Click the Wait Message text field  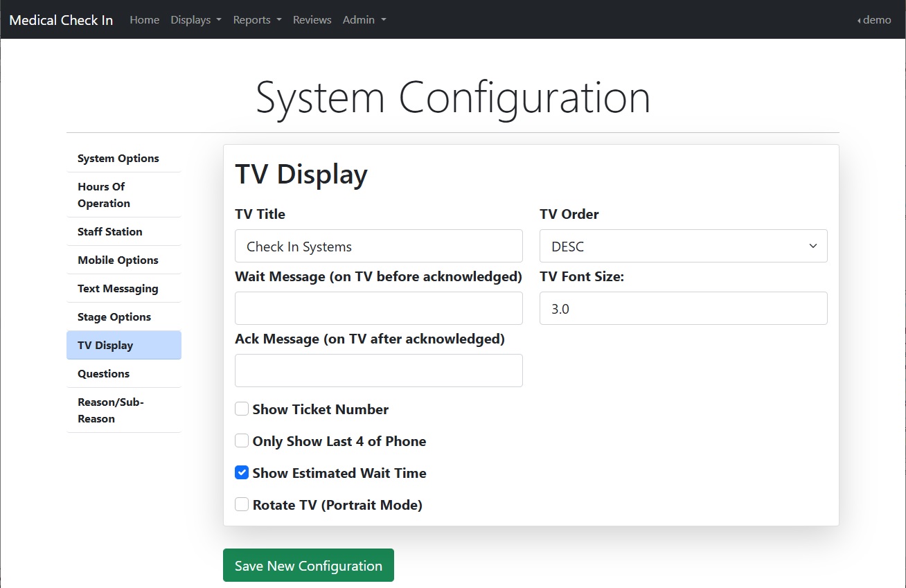379,308
